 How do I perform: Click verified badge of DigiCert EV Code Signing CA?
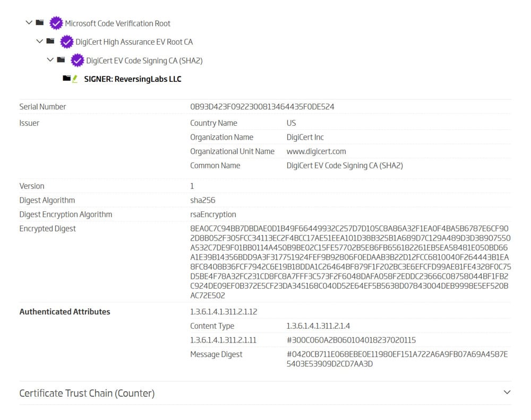tap(77, 61)
